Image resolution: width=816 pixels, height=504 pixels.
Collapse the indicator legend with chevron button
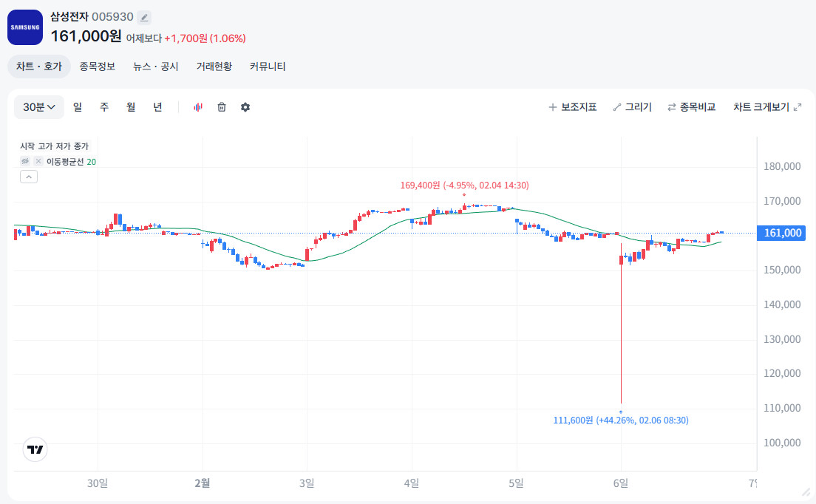point(28,177)
